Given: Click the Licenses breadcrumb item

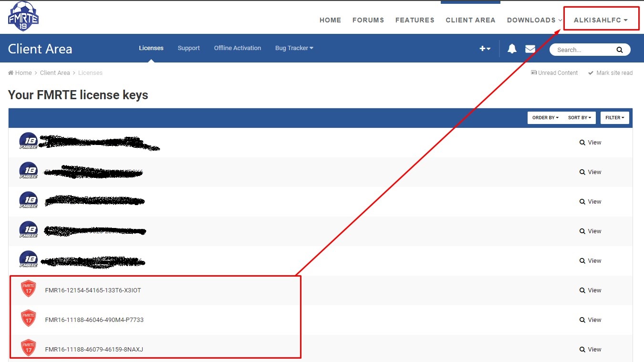Looking at the screenshot, I should pyautogui.click(x=90, y=73).
